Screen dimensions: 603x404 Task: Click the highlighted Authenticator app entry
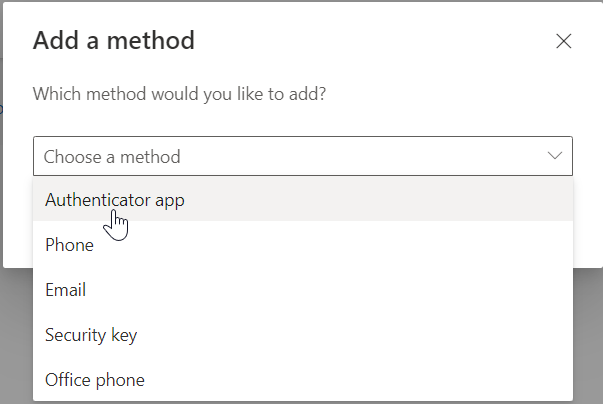303,200
